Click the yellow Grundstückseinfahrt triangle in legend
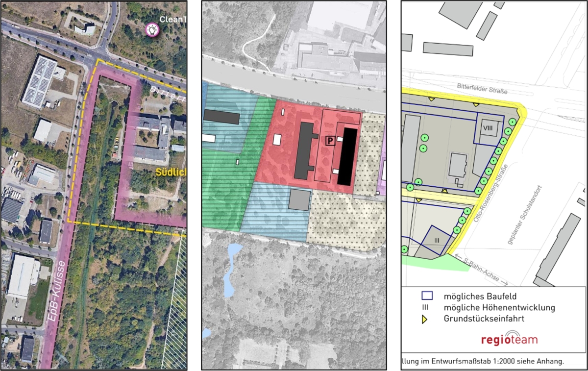 click(425, 320)
